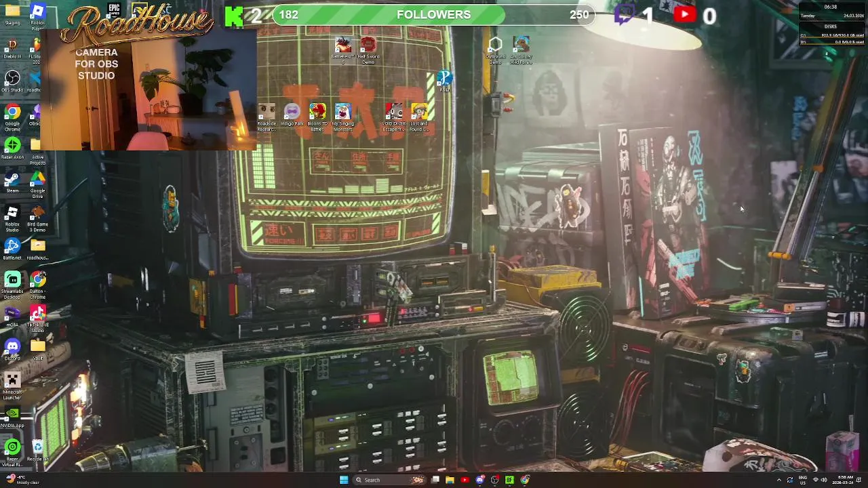Open the ENG US language switcher
This screenshot has width=868, height=488.
pyautogui.click(x=804, y=480)
